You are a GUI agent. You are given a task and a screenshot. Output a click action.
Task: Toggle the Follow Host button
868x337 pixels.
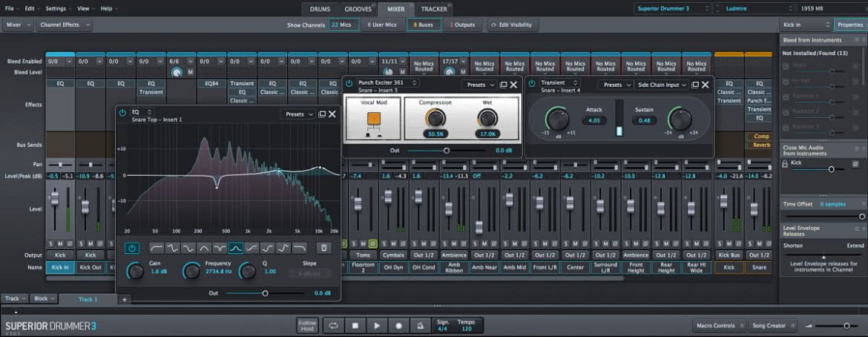click(x=307, y=325)
